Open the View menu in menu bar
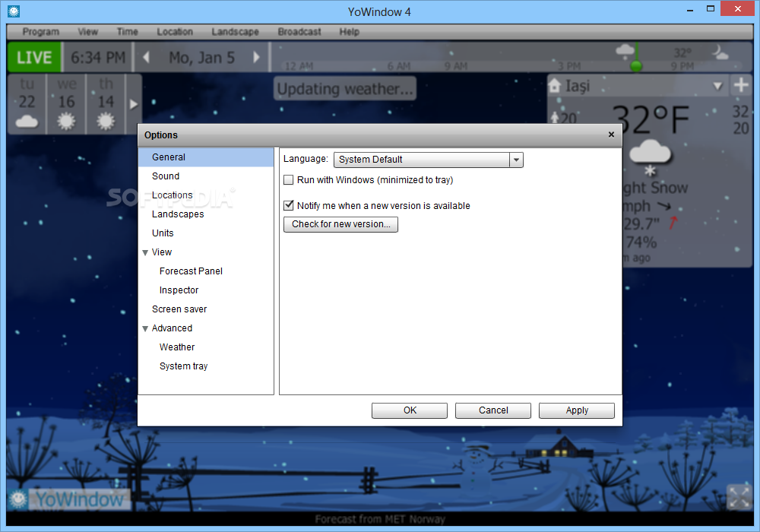 click(87, 31)
